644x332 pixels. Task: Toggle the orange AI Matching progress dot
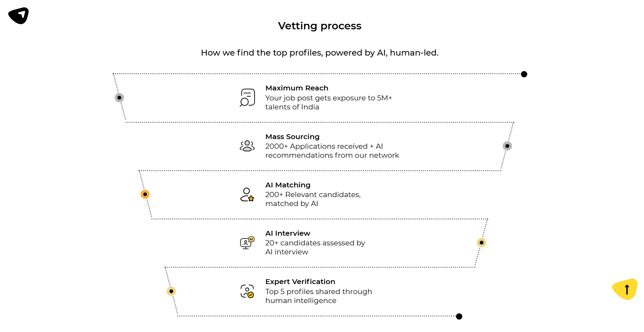[x=145, y=194]
